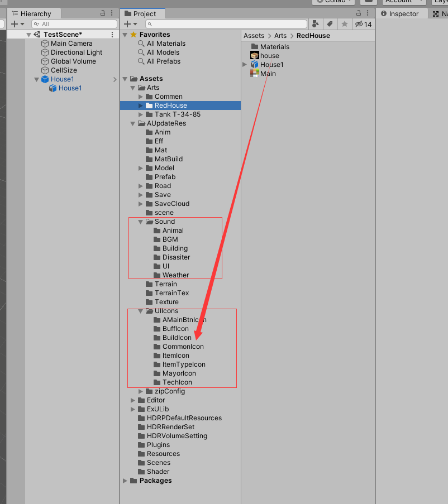Toggle the Project panel lock

pyautogui.click(x=359, y=13)
